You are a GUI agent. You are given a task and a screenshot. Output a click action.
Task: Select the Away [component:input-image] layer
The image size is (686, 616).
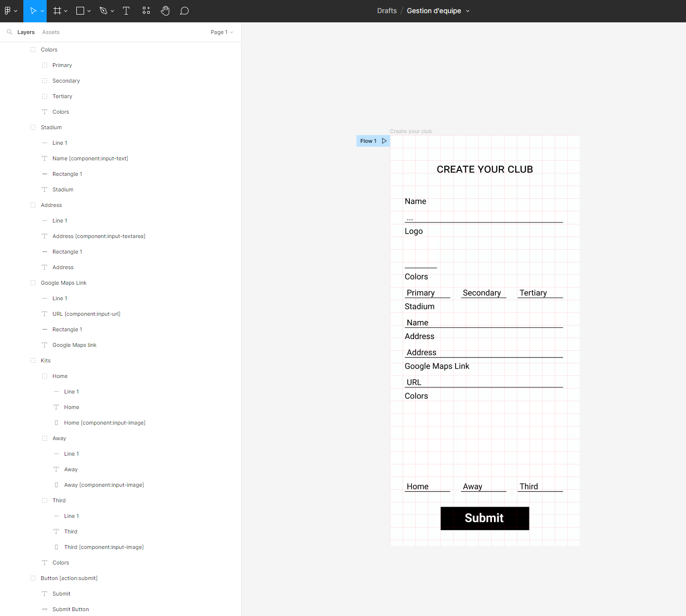pyautogui.click(x=104, y=485)
